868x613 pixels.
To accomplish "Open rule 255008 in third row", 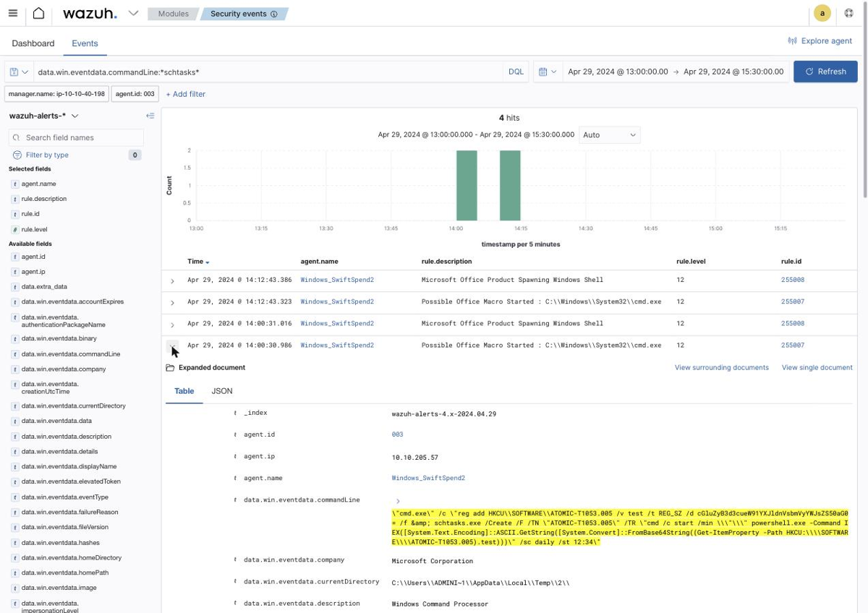I will [x=793, y=324].
